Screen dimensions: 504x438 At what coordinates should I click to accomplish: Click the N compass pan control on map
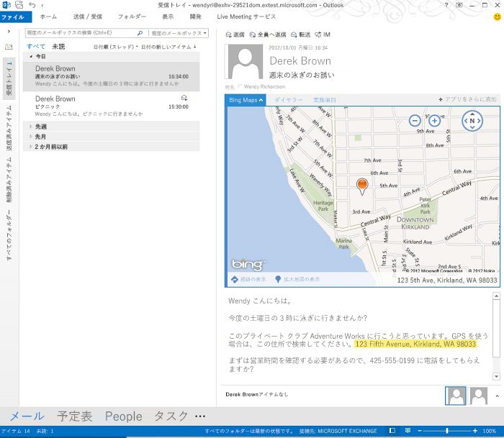click(472, 121)
